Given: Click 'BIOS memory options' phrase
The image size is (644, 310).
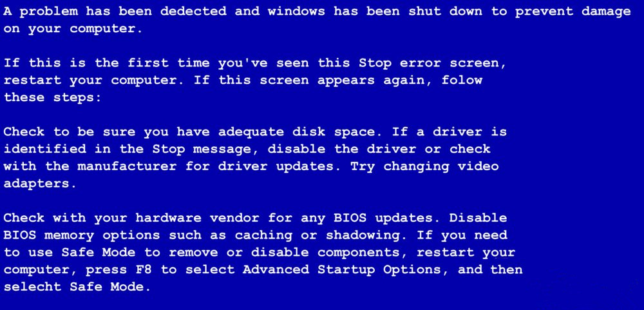Looking at the screenshot, I should [82, 235].
